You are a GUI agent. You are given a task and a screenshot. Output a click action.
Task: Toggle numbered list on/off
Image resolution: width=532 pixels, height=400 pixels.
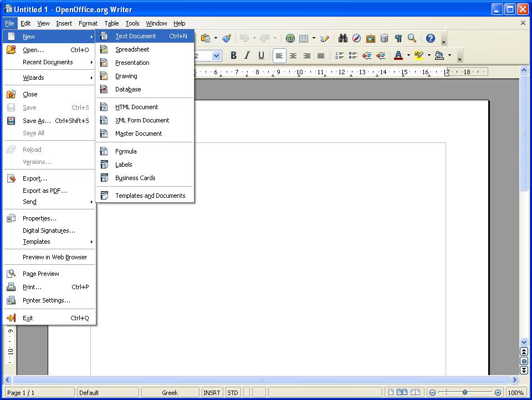(x=339, y=55)
